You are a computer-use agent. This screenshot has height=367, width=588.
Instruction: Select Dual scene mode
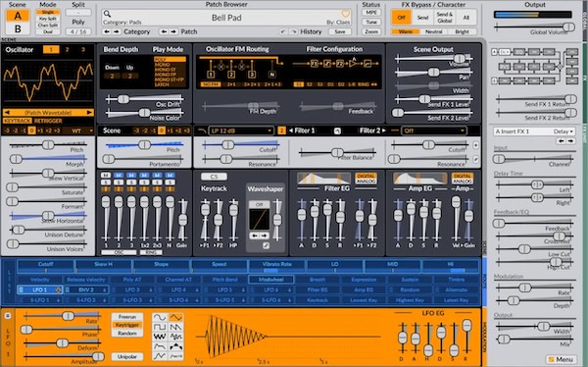[48, 32]
